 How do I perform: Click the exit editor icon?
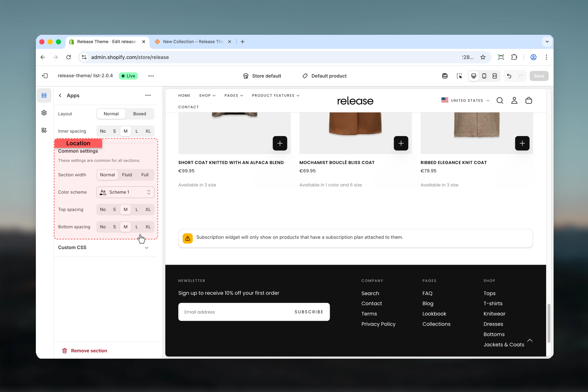45,76
